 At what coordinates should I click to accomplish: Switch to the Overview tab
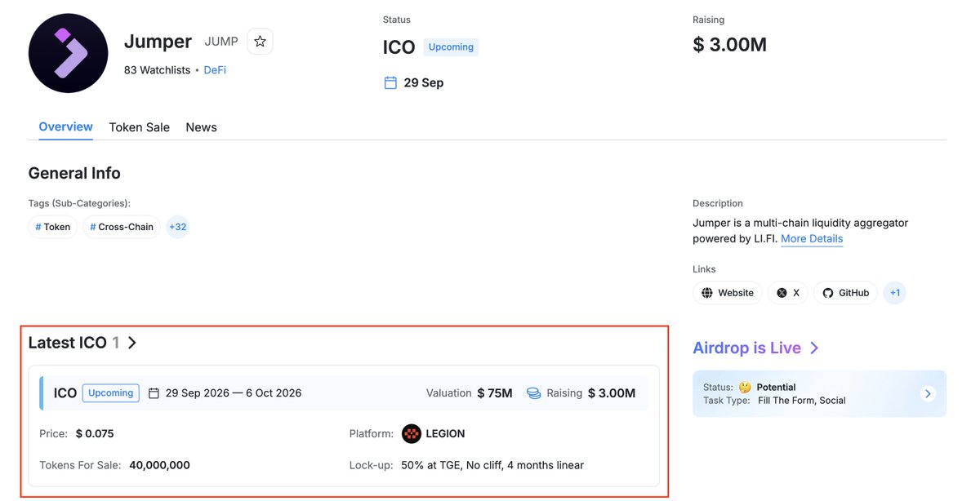pyautogui.click(x=65, y=127)
